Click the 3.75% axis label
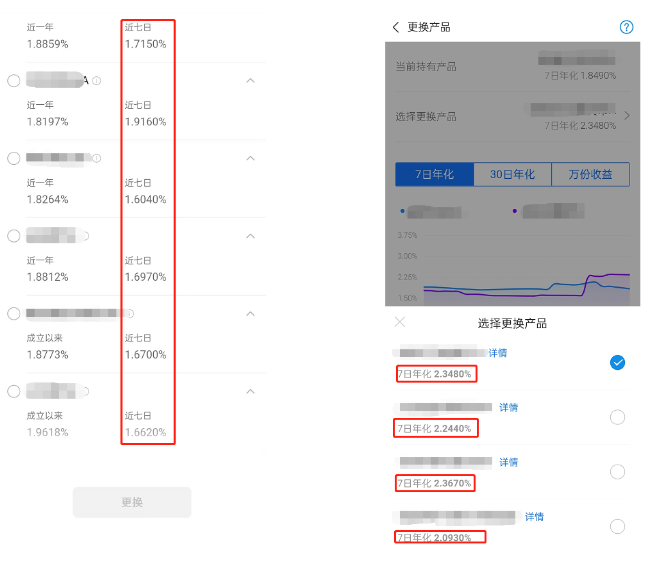The width and height of the screenshot is (657, 567). coord(407,235)
